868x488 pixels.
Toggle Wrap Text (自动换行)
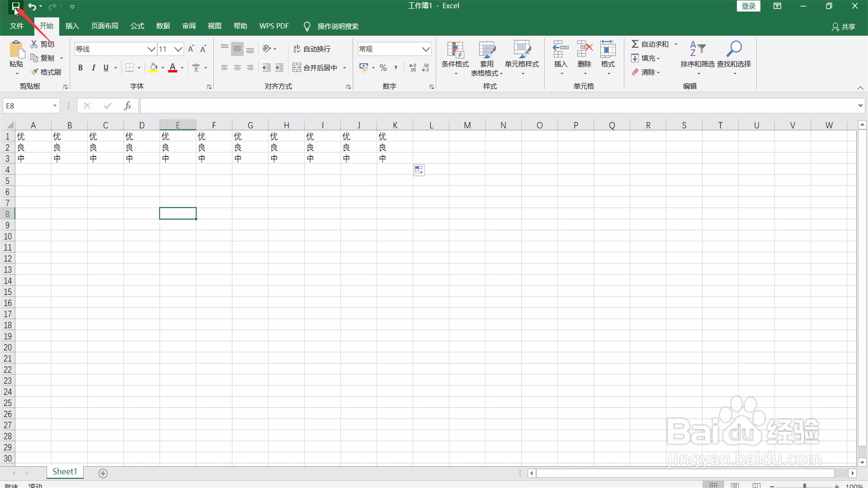(312, 49)
